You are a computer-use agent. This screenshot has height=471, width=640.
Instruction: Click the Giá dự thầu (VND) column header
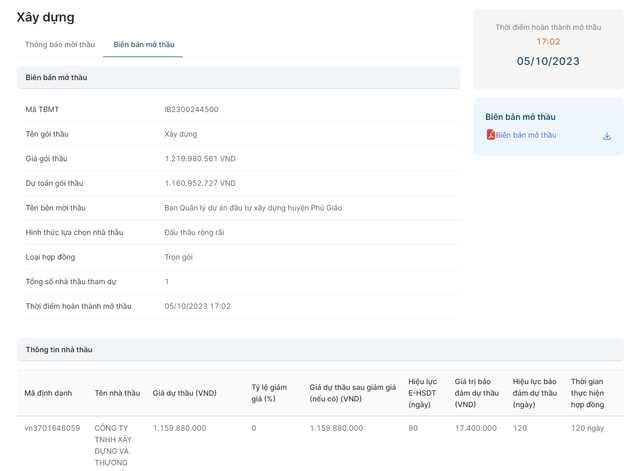click(184, 393)
